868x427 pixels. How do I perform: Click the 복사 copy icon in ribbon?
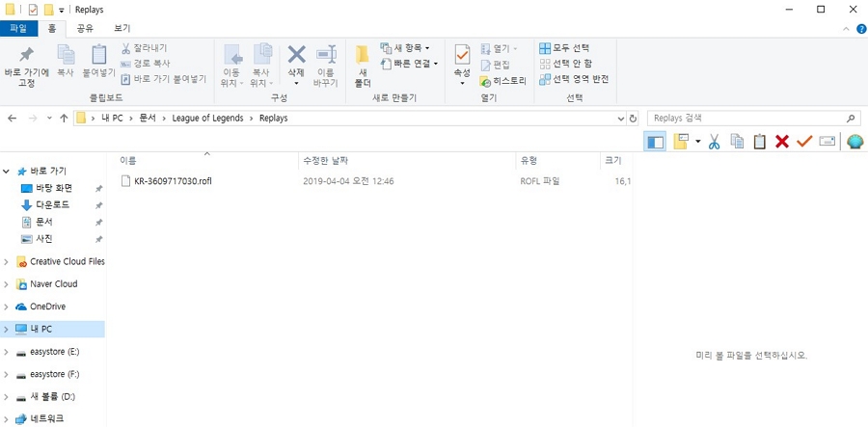click(x=66, y=54)
